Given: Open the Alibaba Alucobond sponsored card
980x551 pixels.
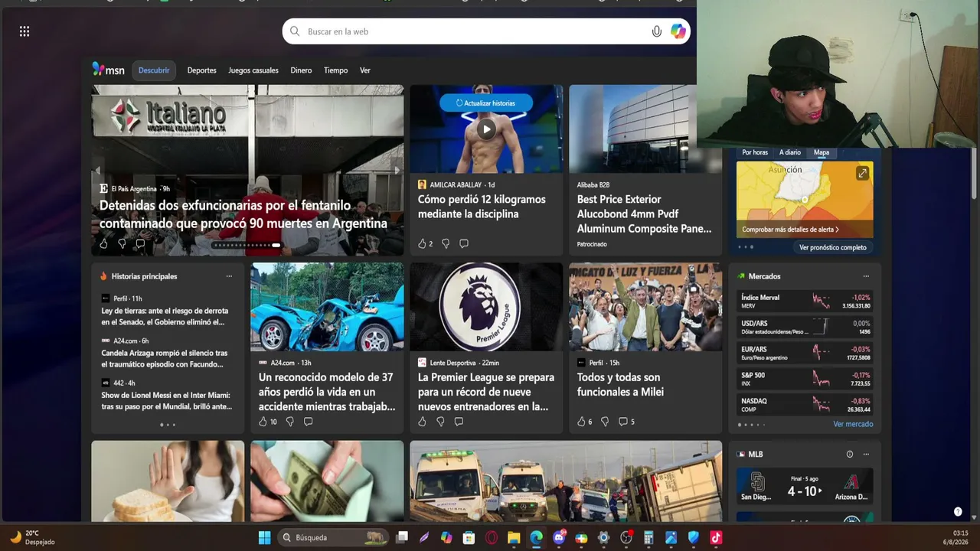Looking at the screenshot, I should coord(645,170).
